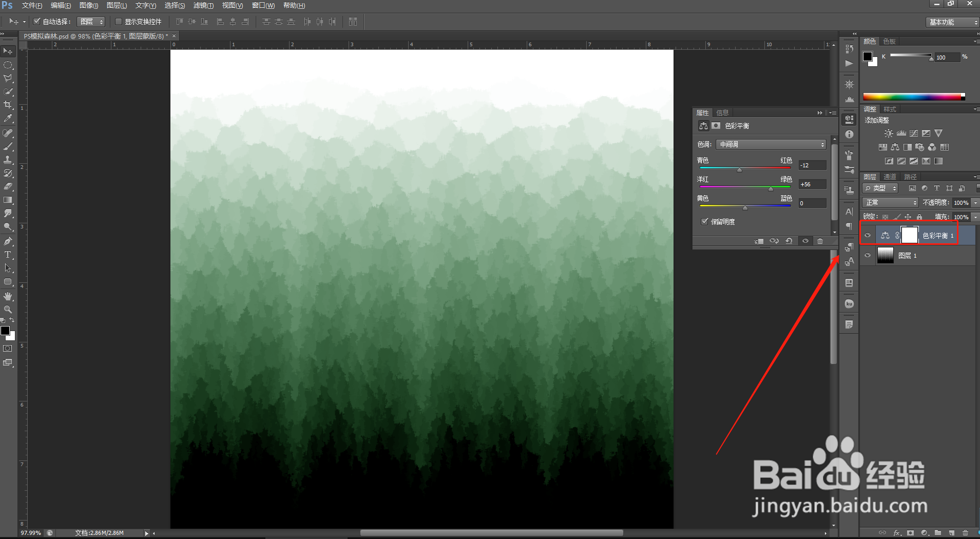Toggle adjustment layer visibility in Properties panel
Image resolution: width=980 pixels, height=539 pixels.
tap(805, 241)
